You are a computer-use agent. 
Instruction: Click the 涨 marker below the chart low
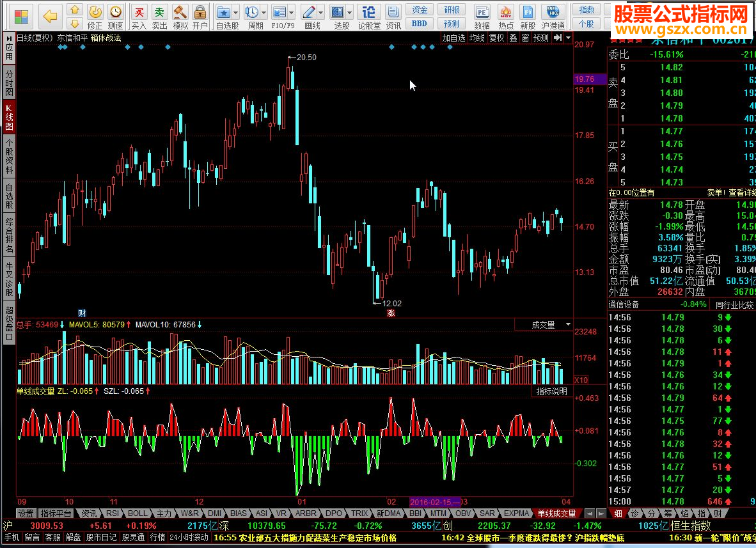(391, 313)
